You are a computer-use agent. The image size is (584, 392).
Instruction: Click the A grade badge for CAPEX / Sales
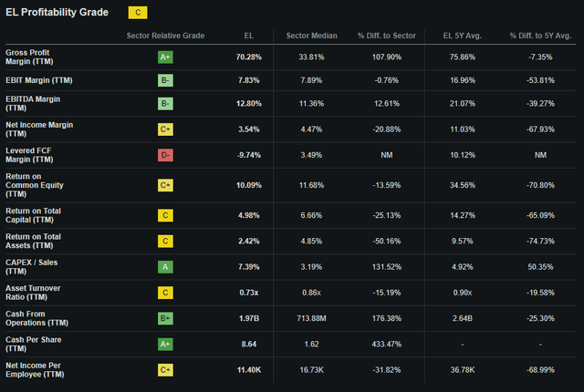pyautogui.click(x=165, y=267)
